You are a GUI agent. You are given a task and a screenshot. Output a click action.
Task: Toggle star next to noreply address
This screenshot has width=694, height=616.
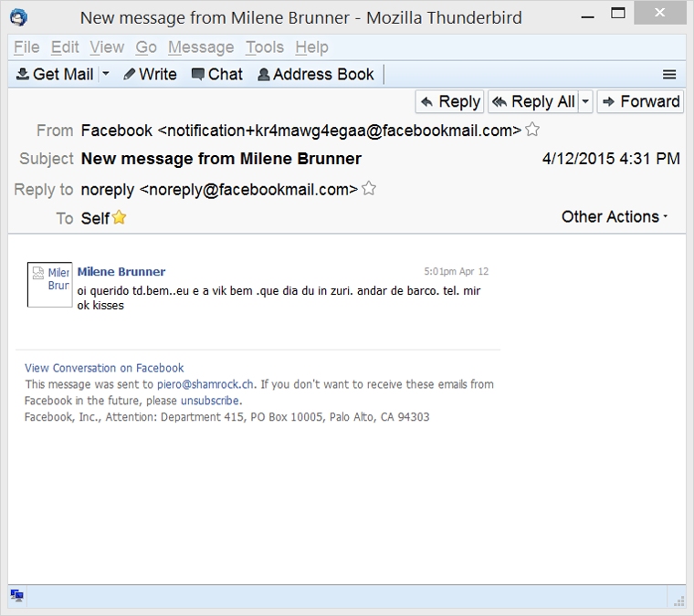coord(369,189)
